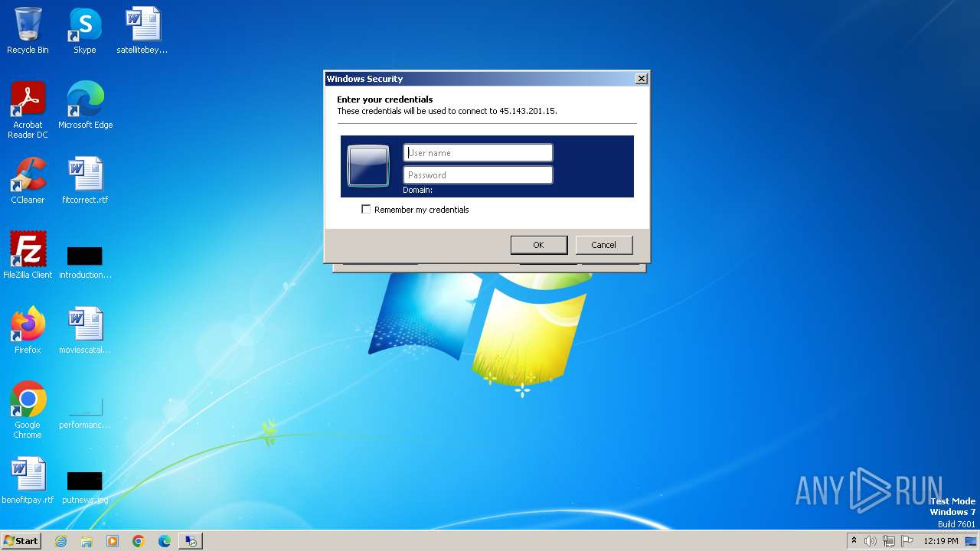Select the introduction… file icon
The height and width of the screenshot is (551, 980).
point(85,261)
